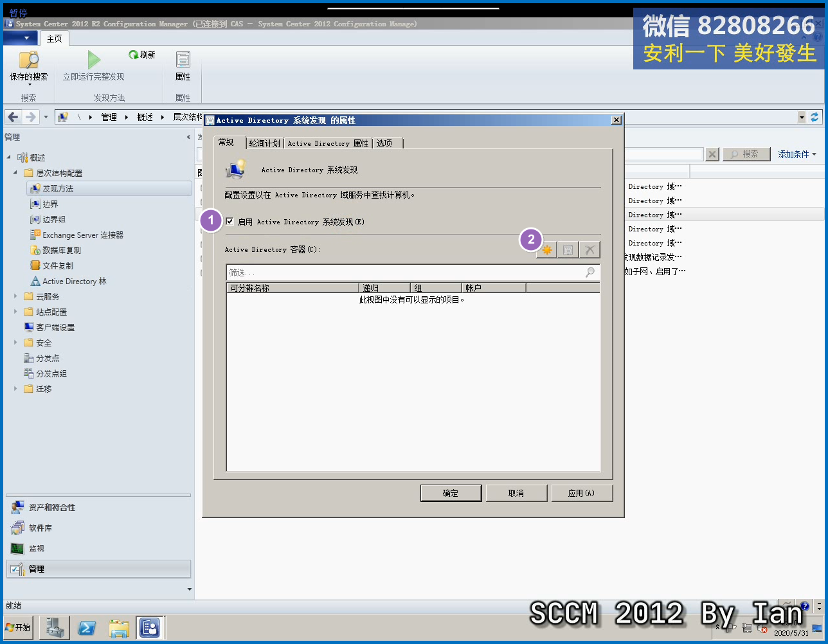Open Monitoring (监视) workspace

pos(99,549)
